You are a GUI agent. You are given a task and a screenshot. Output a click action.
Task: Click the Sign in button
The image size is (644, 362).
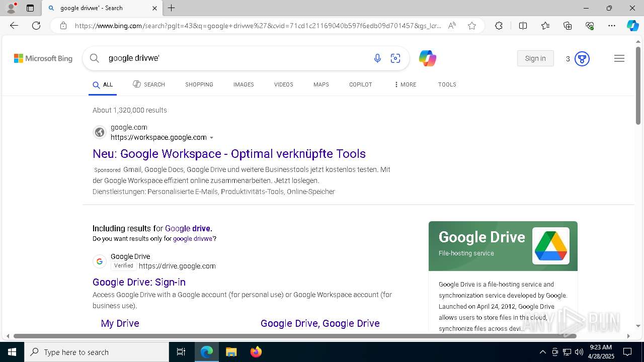535,58
